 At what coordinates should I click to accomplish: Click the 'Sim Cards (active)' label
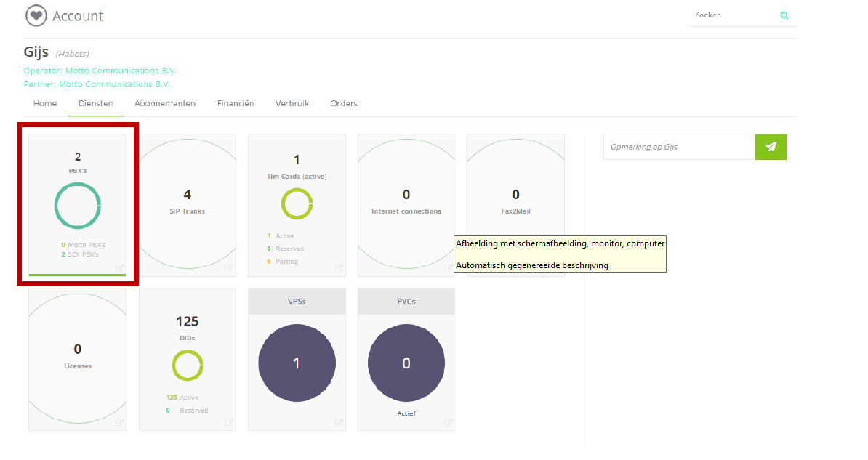(x=297, y=177)
